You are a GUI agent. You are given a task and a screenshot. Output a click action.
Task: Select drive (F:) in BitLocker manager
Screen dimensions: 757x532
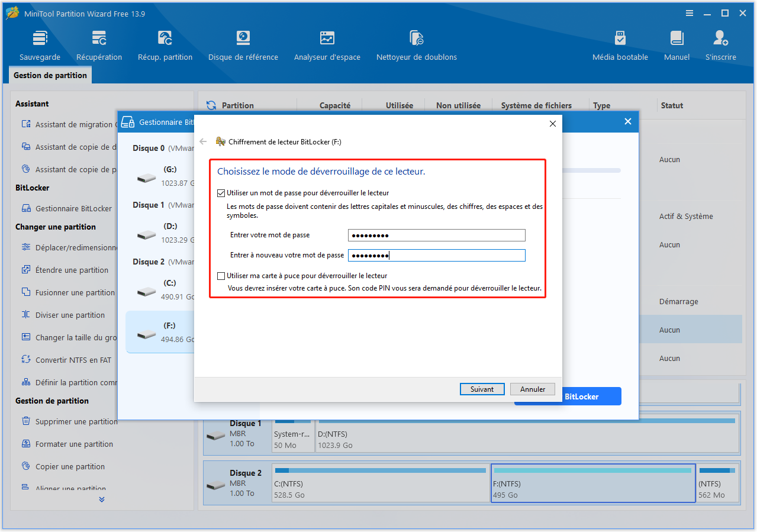click(161, 332)
